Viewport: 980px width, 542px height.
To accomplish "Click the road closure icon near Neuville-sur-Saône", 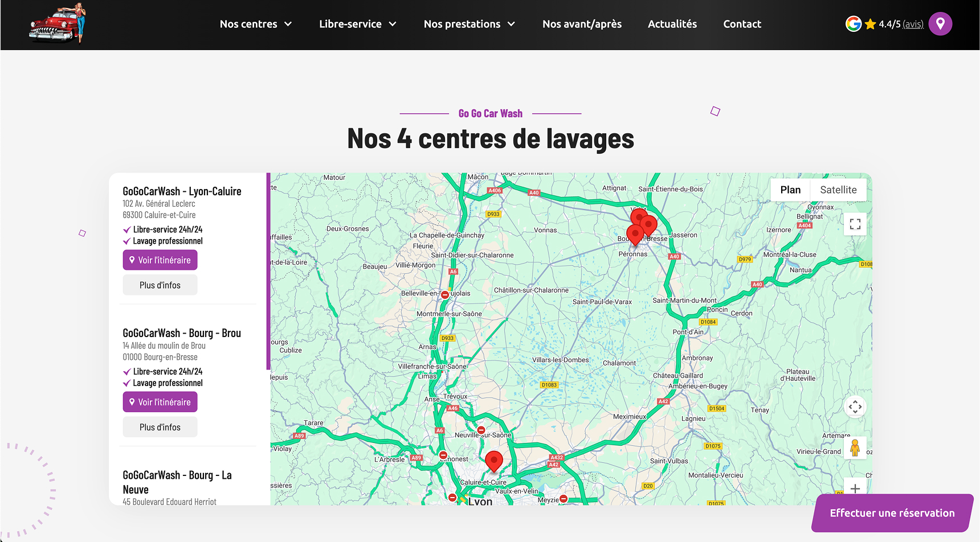I will (481, 430).
